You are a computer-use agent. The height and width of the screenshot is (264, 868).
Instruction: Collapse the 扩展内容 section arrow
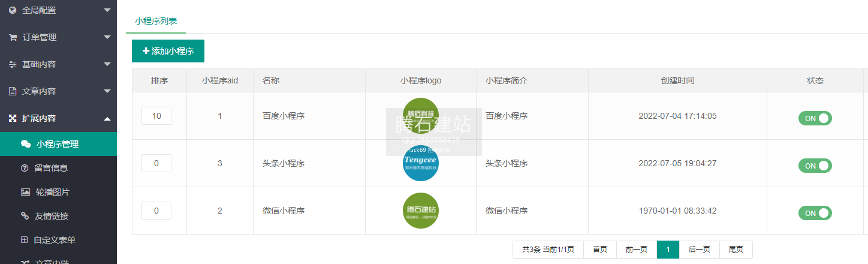point(107,119)
